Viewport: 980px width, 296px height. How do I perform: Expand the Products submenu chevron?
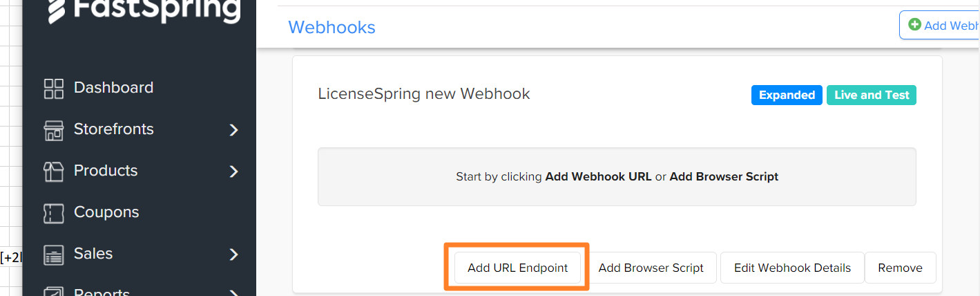(233, 172)
